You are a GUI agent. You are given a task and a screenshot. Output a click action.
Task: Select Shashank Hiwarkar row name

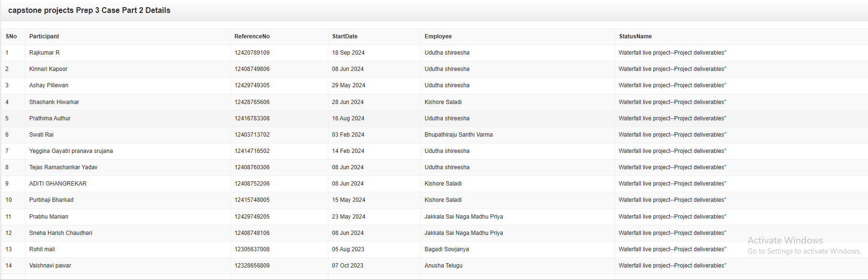[54, 102]
